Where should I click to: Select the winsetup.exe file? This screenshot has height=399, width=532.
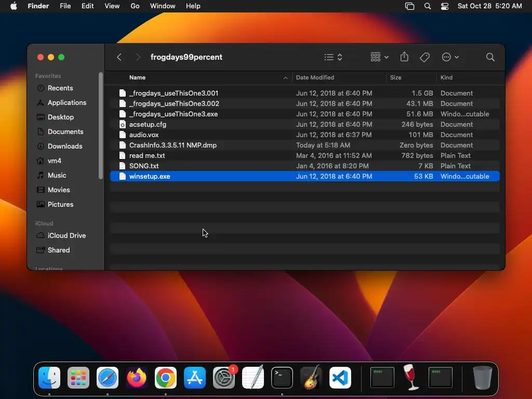point(304,176)
